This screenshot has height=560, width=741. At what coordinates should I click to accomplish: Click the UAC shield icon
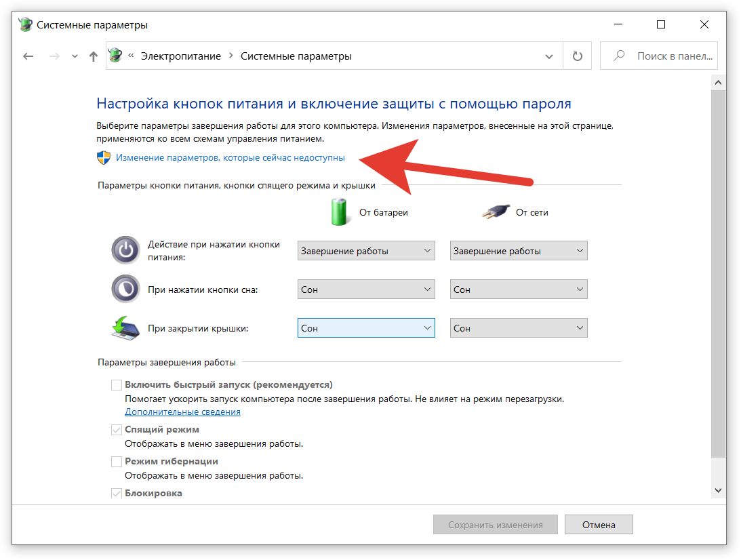[x=104, y=157]
